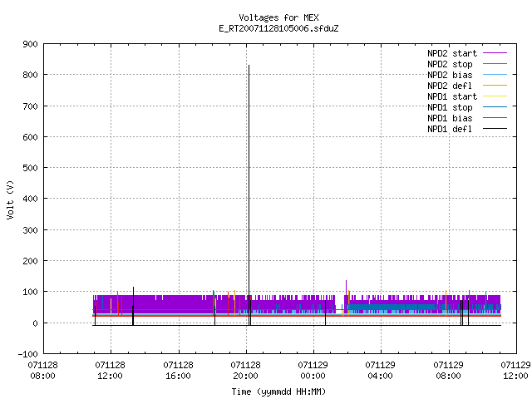This screenshot has width=532, height=399.
Task: Click the 300 tick label on Y-axis
Action: (30, 230)
